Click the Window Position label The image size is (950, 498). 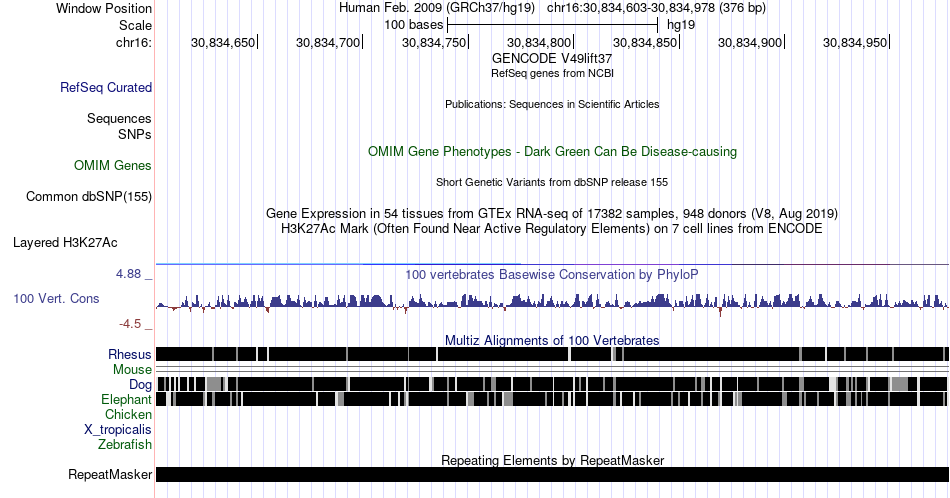[104, 8]
